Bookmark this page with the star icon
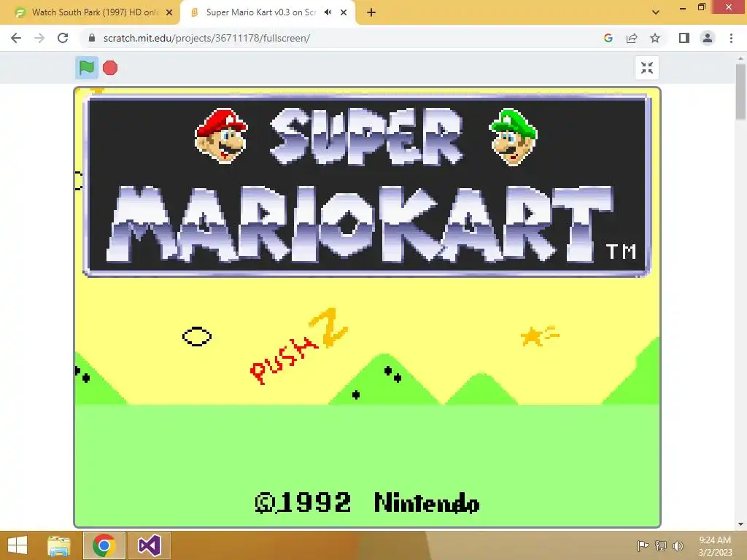The width and height of the screenshot is (747, 560). (655, 38)
